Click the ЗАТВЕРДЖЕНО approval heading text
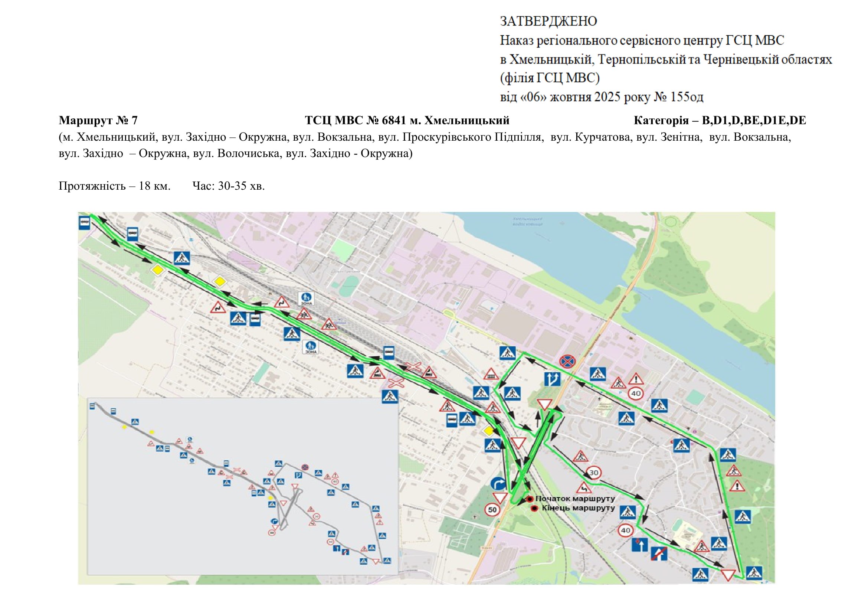This screenshot has width=868, height=614. pos(548,21)
